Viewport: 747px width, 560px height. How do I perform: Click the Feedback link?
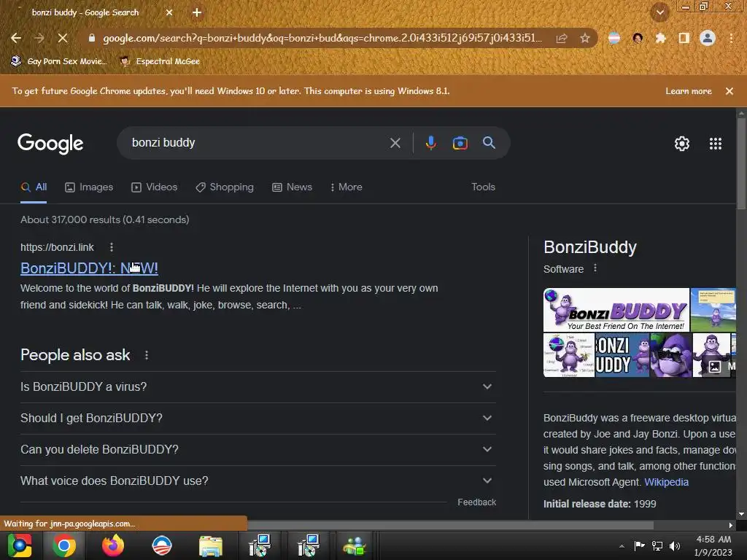pyautogui.click(x=476, y=502)
